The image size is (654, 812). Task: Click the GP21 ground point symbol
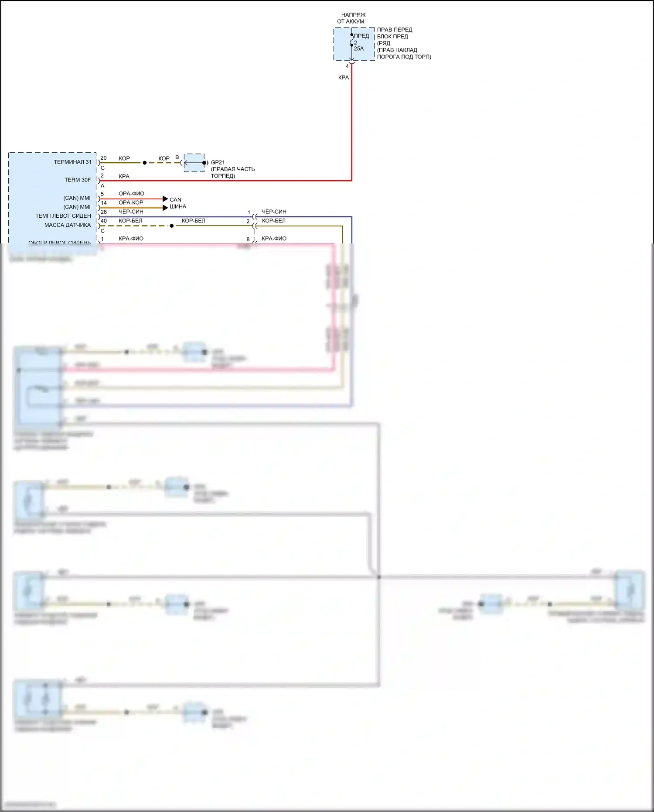pyautogui.click(x=194, y=163)
